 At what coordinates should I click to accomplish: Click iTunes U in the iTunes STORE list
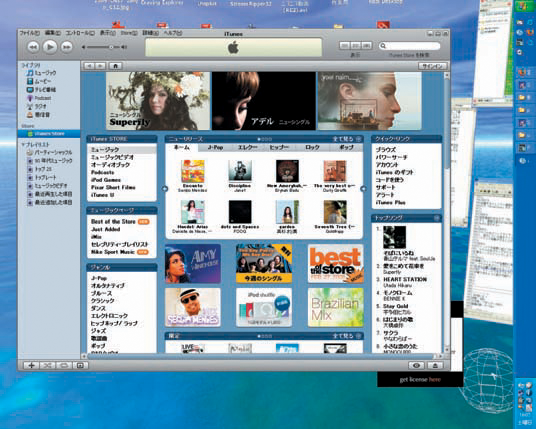[103, 195]
